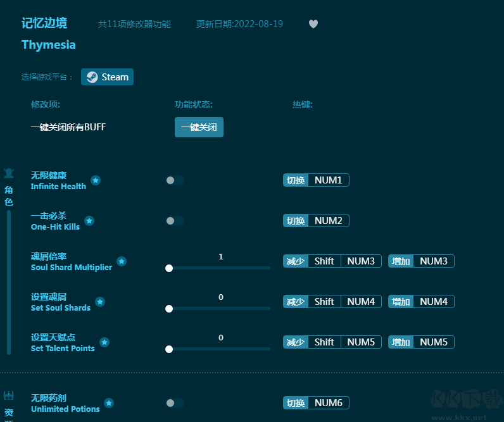This screenshot has height=422, width=504.
Task: Click the heart favorite icon
Action: click(x=313, y=24)
